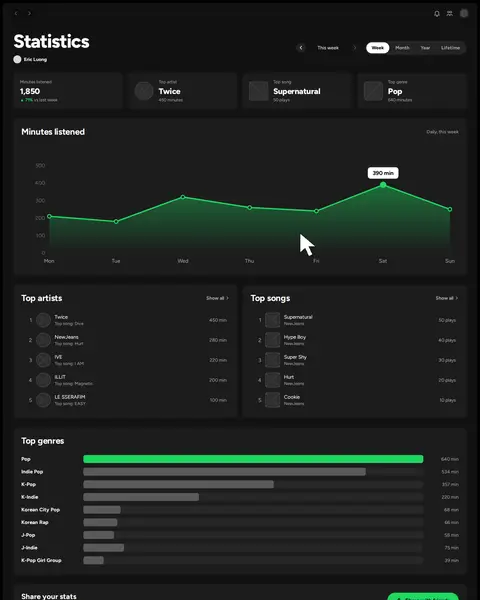This screenshot has width=480, height=600.
Task: Click NewJeans artist avatar in Top artists
Action: (x=43, y=340)
